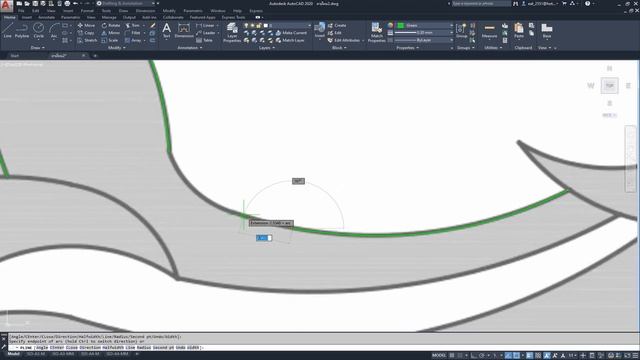Viewport: 640px width, 360px height.
Task: Open the Manage ribbon tab
Action: tap(109, 18)
